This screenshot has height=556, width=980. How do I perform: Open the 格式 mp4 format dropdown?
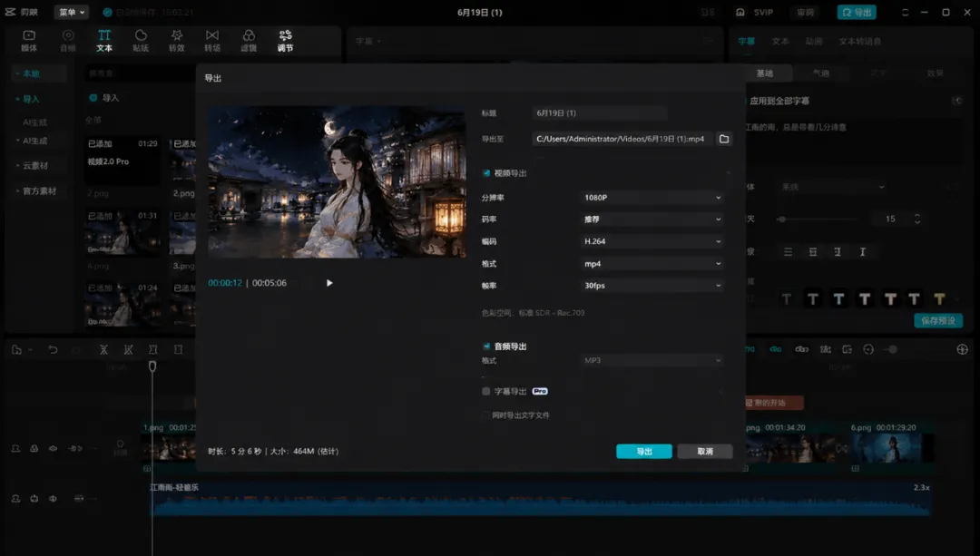(652, 264)
